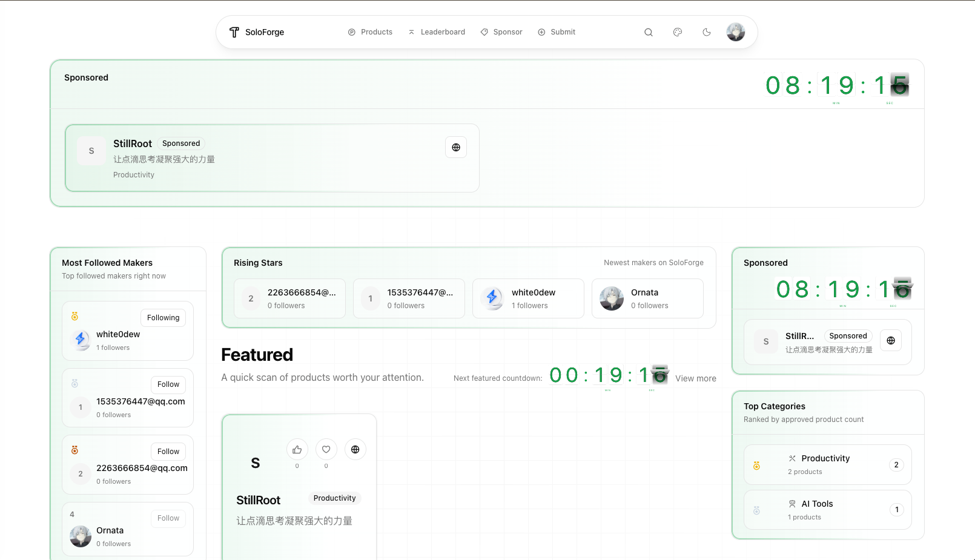
Task: Open the search
Action: (649, 32)
